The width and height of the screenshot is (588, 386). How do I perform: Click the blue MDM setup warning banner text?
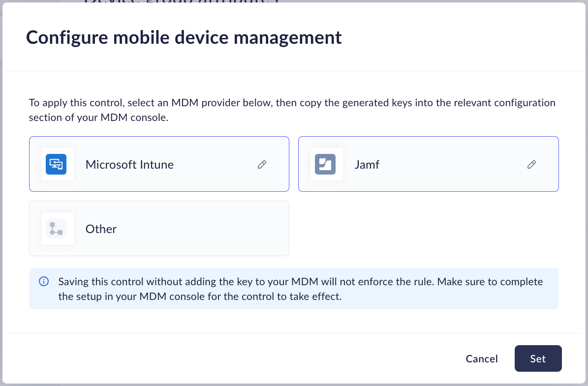(300, 289)
